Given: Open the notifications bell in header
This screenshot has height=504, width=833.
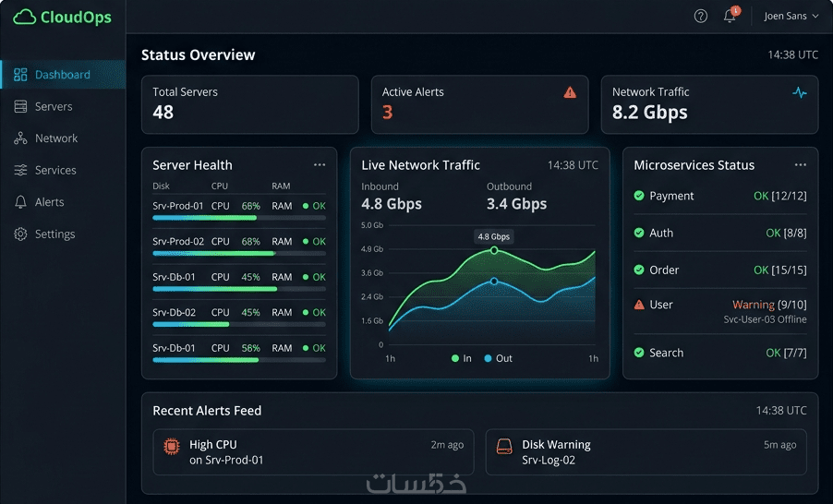Looking at the screenshot, I should pos(730,16).
